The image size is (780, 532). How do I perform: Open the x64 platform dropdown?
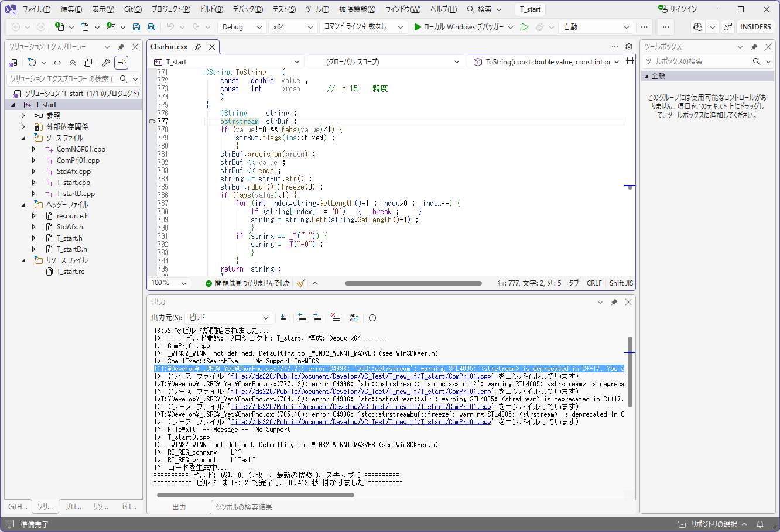293,27
